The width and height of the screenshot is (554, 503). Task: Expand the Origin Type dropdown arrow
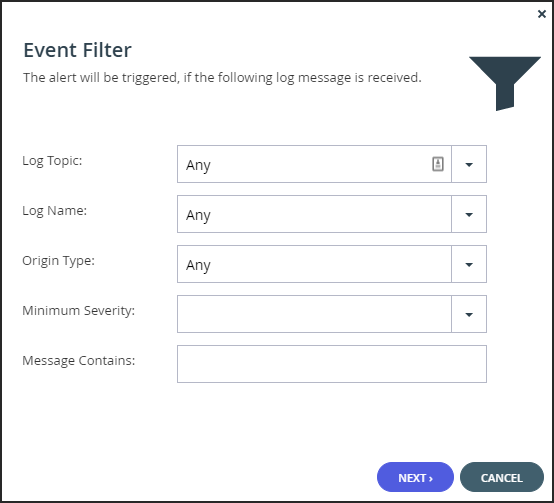pos(469,265)
